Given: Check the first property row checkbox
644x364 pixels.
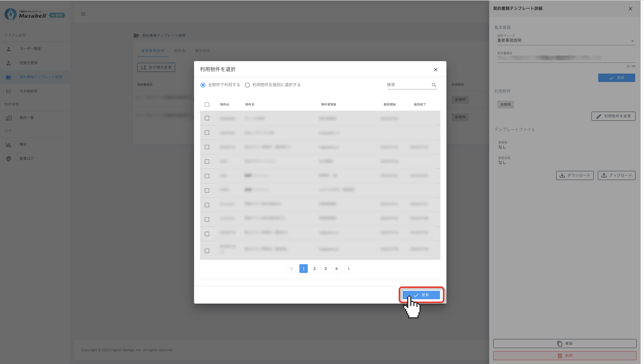Looking at the screenshot, I should (x=207, y=118).
